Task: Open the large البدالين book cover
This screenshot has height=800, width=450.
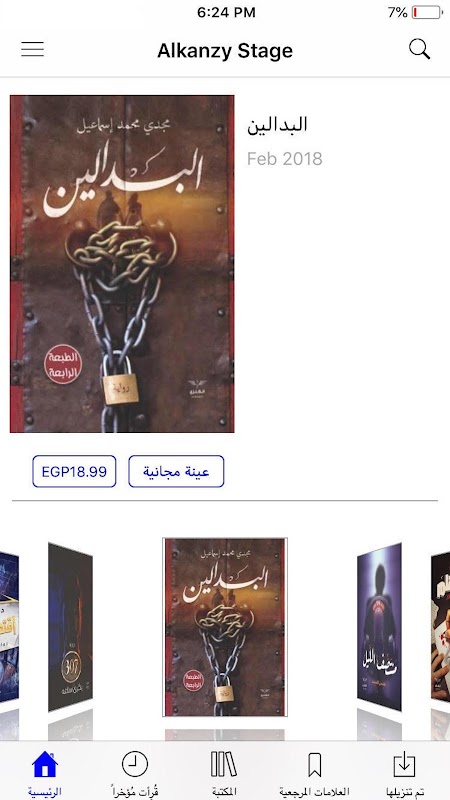Action: pos(122,264)
